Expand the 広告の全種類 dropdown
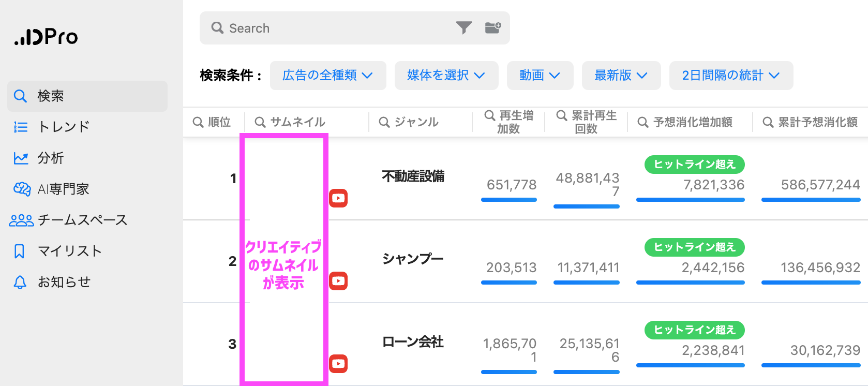The height and width of the screenshot is (386, 868). tap(328, 76)
